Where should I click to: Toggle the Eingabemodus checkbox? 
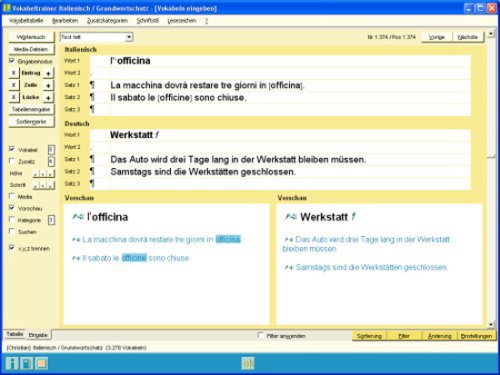pos(12,61)
